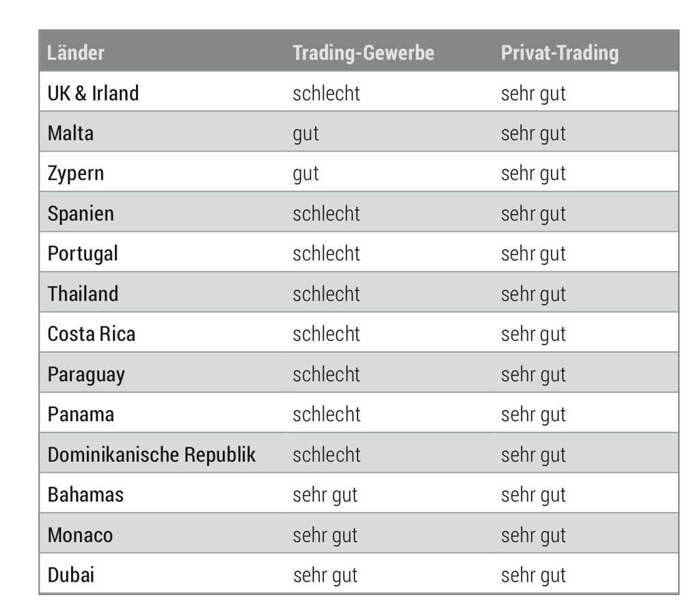Screen dimensions: 700x615
Task: Click the Dubai country cell
Action: [70, 575]
